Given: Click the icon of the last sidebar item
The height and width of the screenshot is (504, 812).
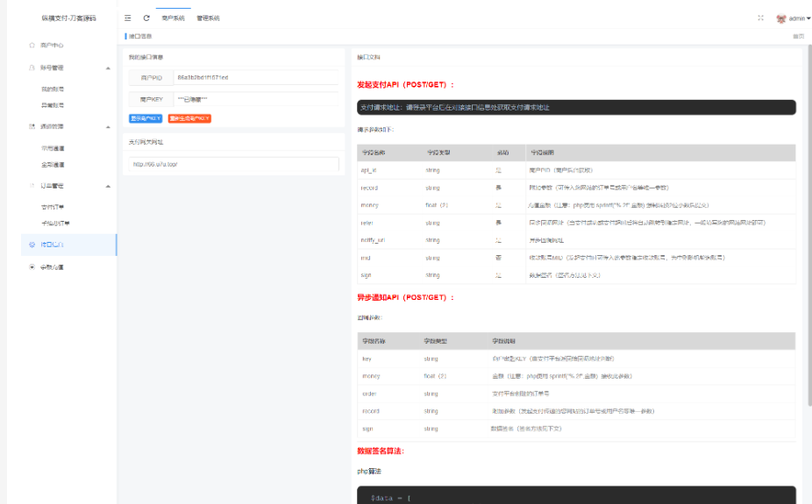Looking at the screenshot, I should click(x=32, y=267).
